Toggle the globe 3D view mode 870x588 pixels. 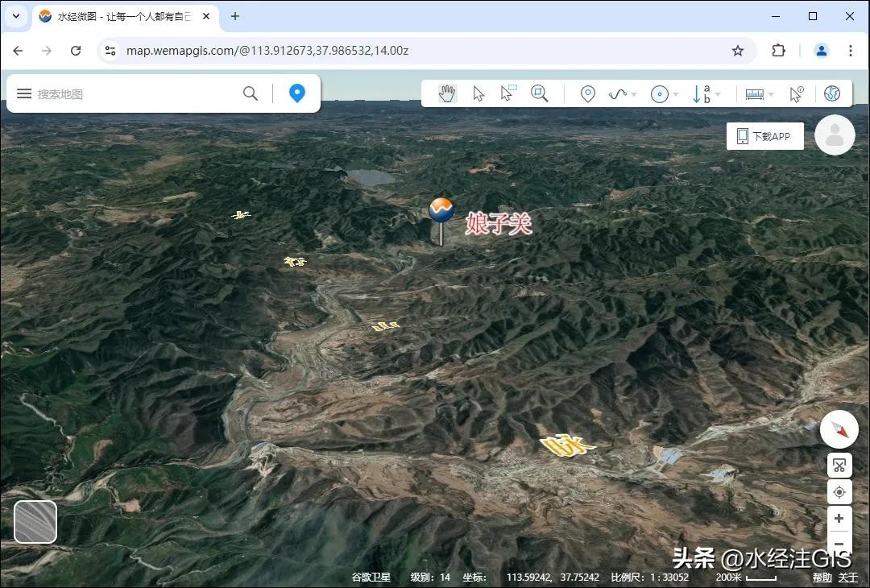[832, 93]
